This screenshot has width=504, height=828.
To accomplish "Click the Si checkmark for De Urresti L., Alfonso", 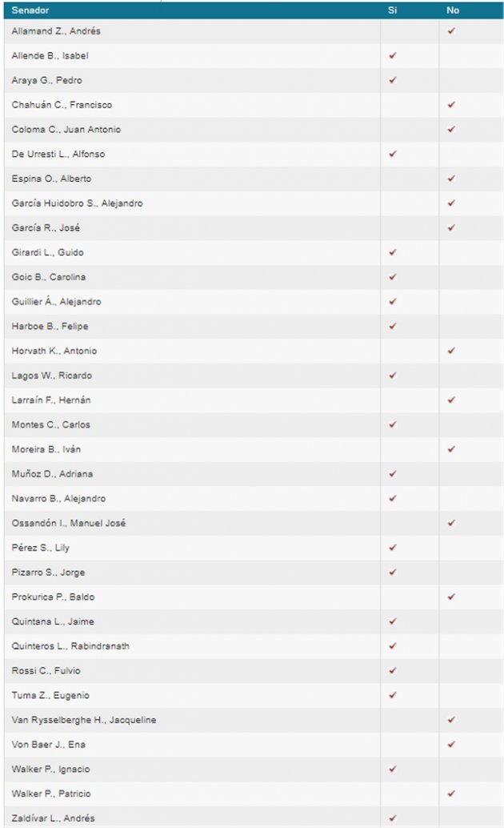I will (392, 154).
